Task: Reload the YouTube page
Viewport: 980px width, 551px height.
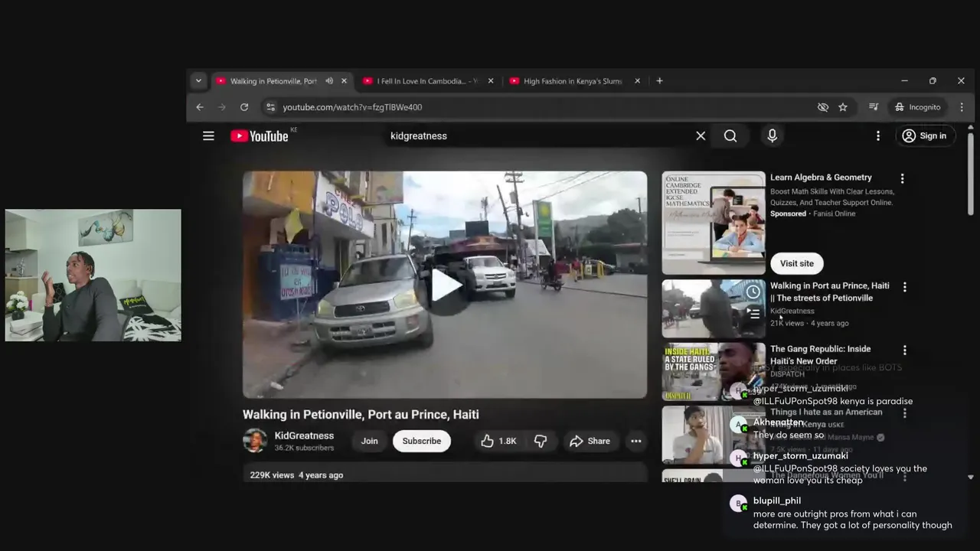Action: pos(244,107)
